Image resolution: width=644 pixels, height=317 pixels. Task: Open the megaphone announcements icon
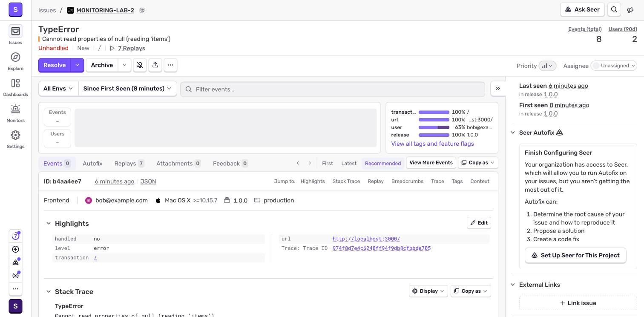630,10
